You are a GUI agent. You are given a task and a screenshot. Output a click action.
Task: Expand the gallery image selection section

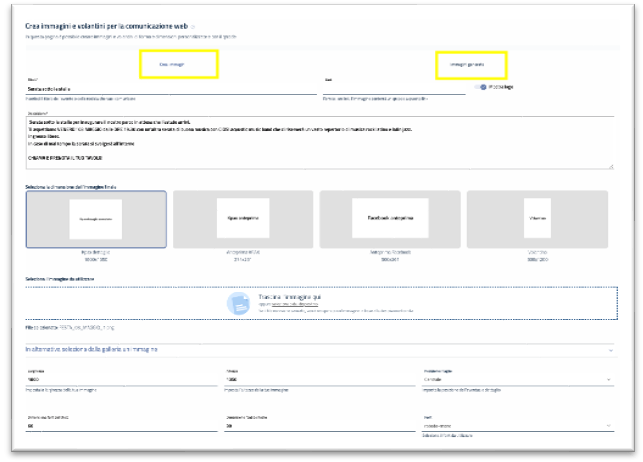click(300, 349)
